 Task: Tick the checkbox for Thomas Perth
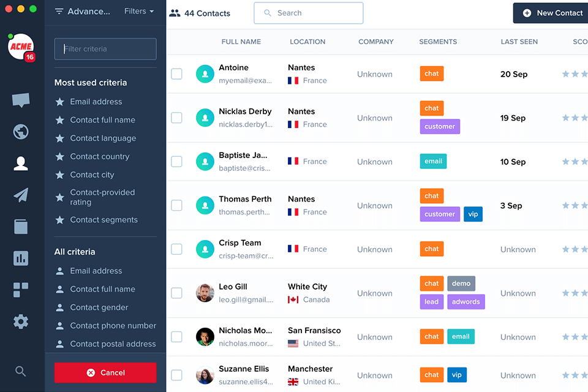176,206
